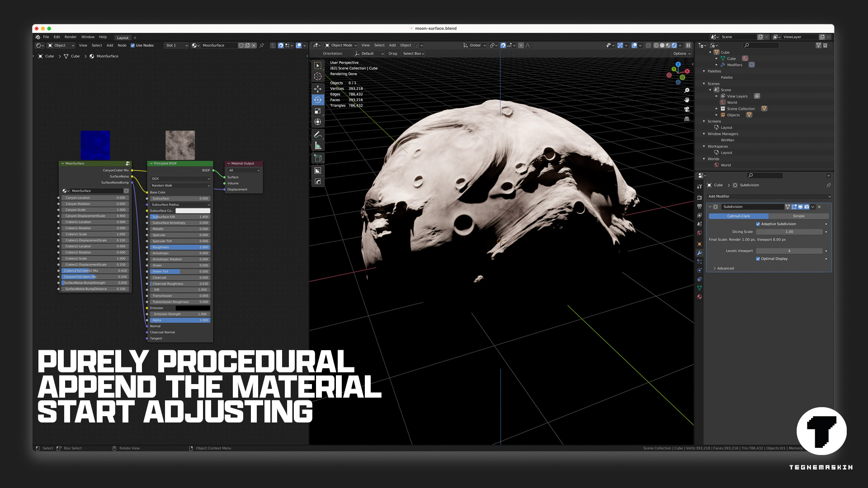Image resolution: width=868 pixels, height=488 pixels.
Task: Select the Measure tool
Action: (318, 145)
